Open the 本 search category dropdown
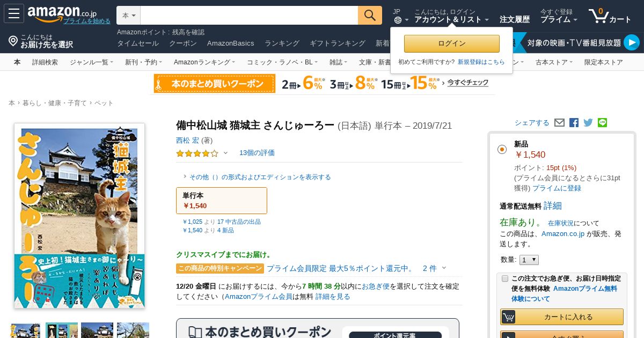The height and width of the screenshot is (338, 644). pos(129,16)
